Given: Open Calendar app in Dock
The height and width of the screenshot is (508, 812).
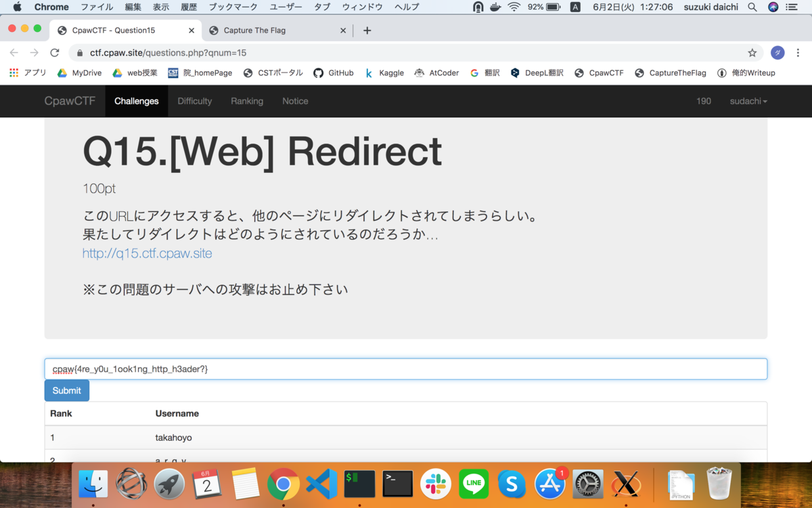Looking at the screenshot, I should [x=207, y=484].
